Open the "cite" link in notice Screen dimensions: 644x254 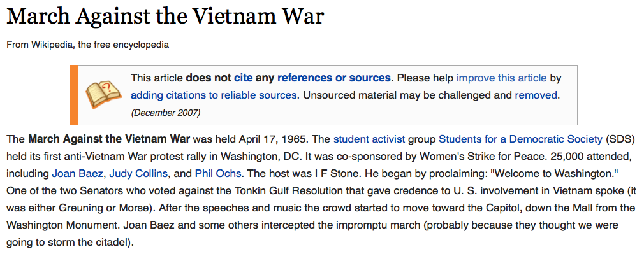pos(243,78)
